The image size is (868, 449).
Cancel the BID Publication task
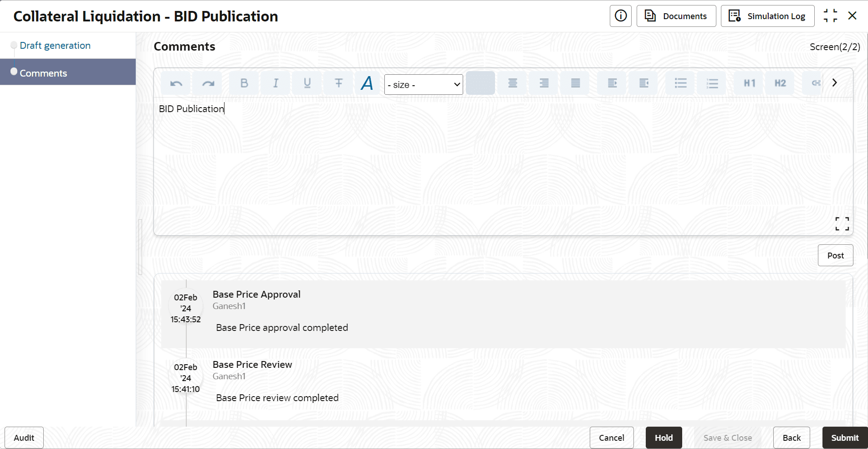coord(612,438)
